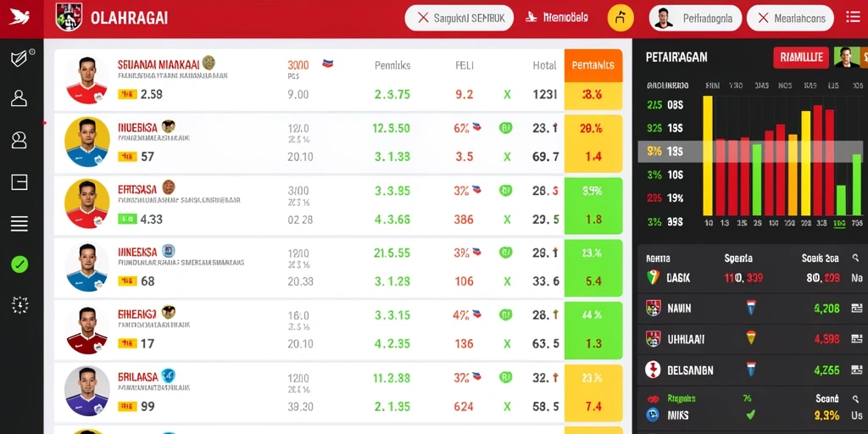
Task: Click the dotted gear icon in sidebar
Action: [19, 305]
